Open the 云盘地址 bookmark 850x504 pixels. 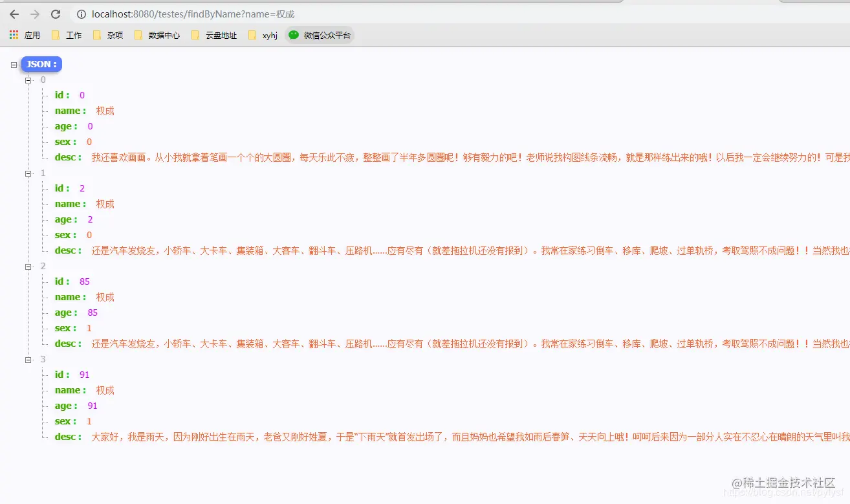(x=219, y=35)
